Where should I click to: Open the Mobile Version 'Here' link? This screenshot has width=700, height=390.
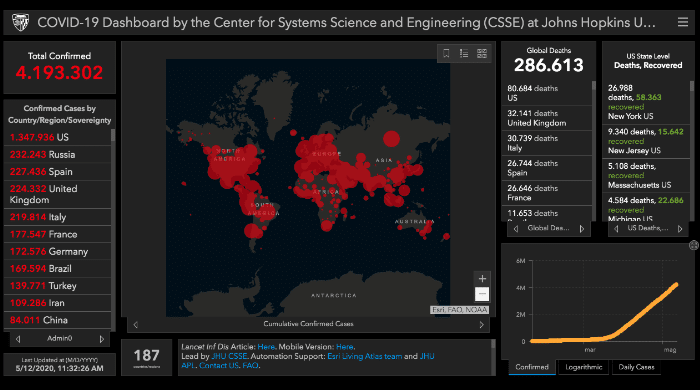pyautogui.click(x=345, y=347)
